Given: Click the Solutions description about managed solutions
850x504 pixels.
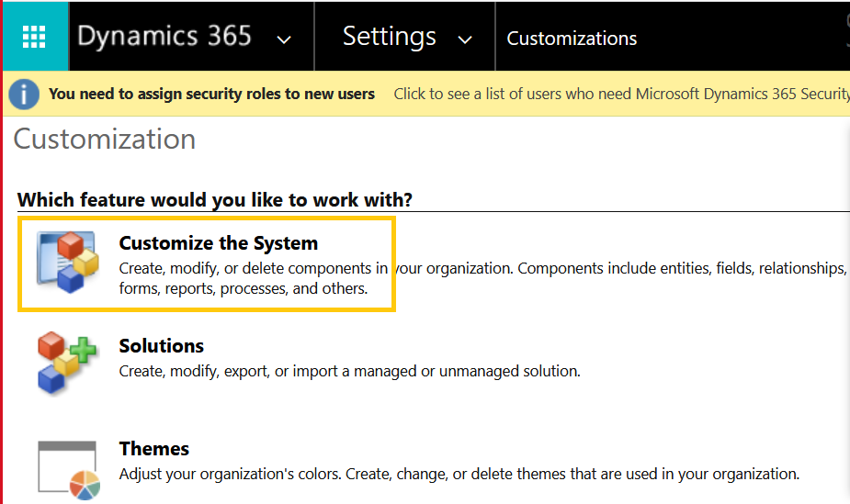Looking at the screenshot, I should click(x=349, y=372).
